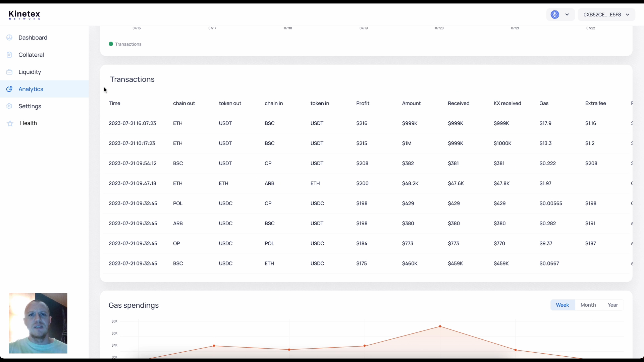Expand the network selector chevron
Screen dimensions: 644x362
(x=567, y=15)
